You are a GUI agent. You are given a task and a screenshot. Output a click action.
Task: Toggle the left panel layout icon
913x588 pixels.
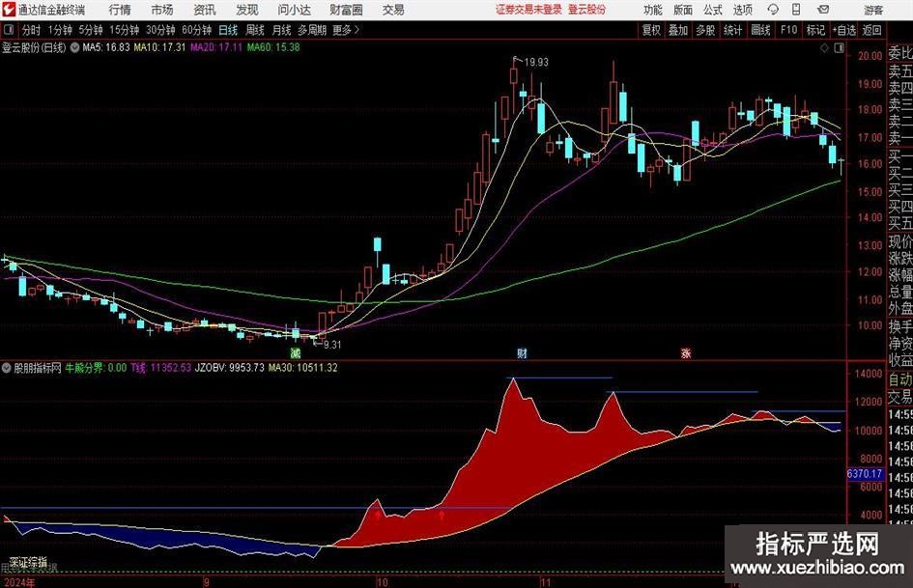(x=10, y=30)
